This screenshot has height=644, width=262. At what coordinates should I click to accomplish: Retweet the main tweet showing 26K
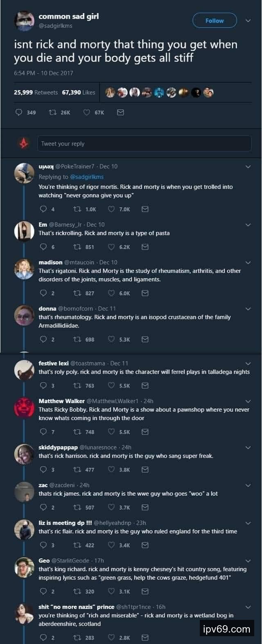click(52, 112)
